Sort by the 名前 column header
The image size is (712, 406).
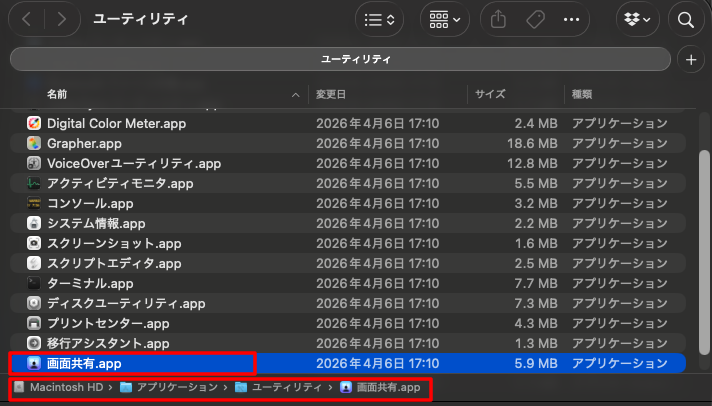[57, 94]
